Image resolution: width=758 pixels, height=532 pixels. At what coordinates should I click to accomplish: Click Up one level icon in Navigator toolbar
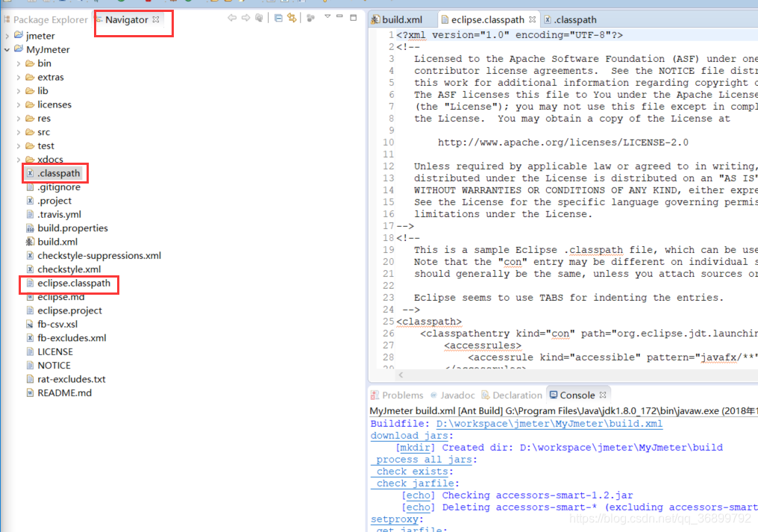pyautogui.click(x=259, y=18)
